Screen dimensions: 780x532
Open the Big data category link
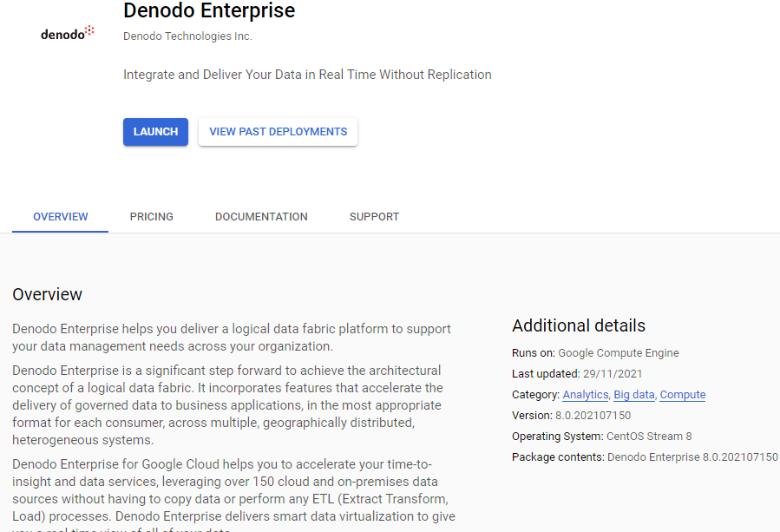(x=633, y=395)
